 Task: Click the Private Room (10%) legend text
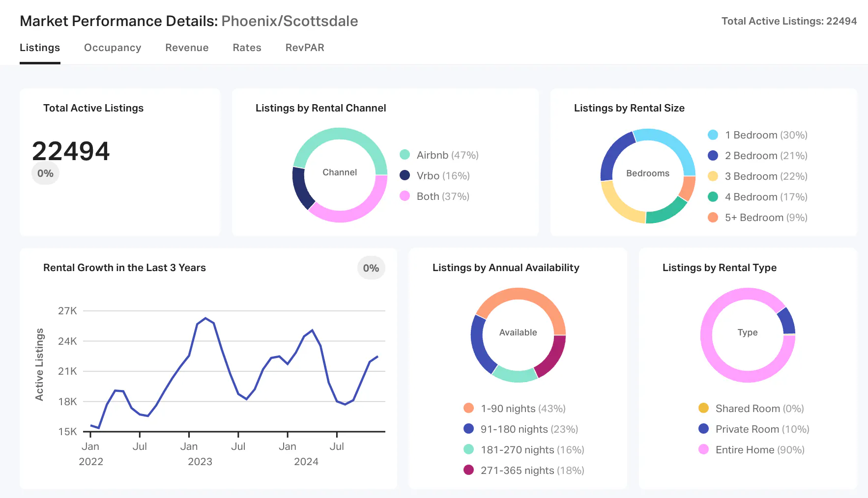coord(762,429)
